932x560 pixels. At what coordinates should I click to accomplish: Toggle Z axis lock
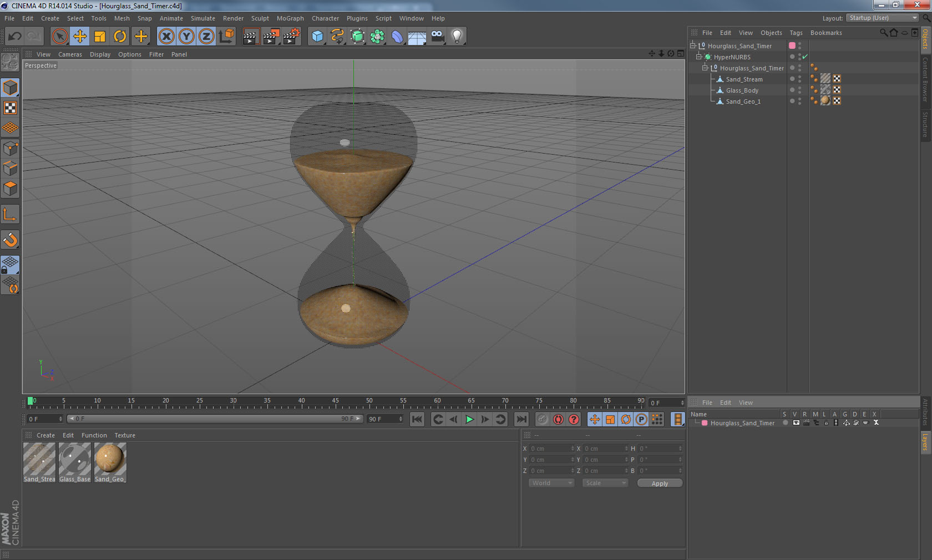(206, 37)
